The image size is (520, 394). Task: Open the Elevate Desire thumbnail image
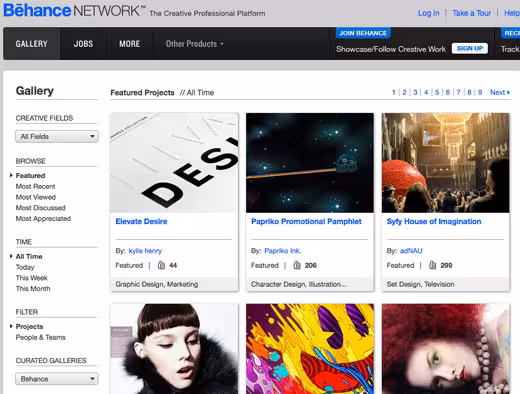174,163
